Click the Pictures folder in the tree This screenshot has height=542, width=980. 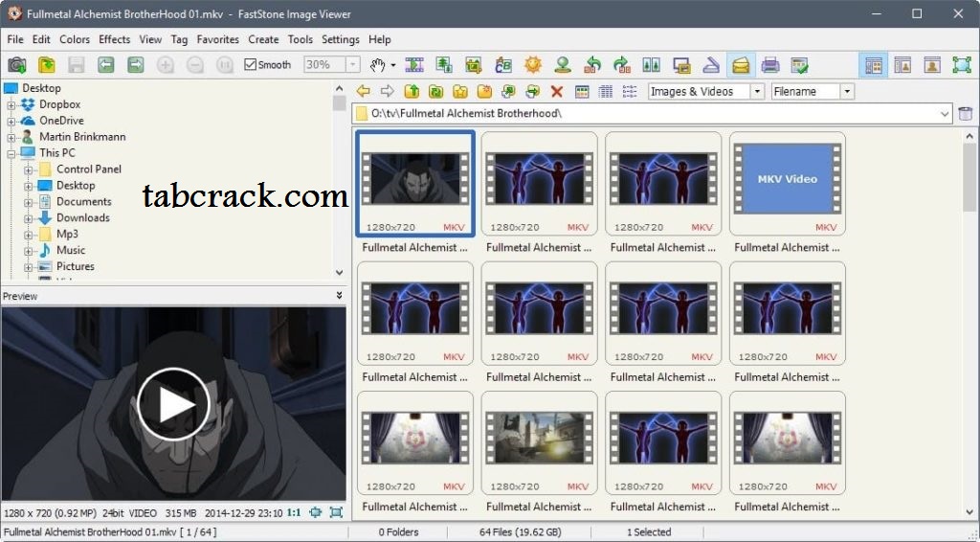click(x=76, y=266)
